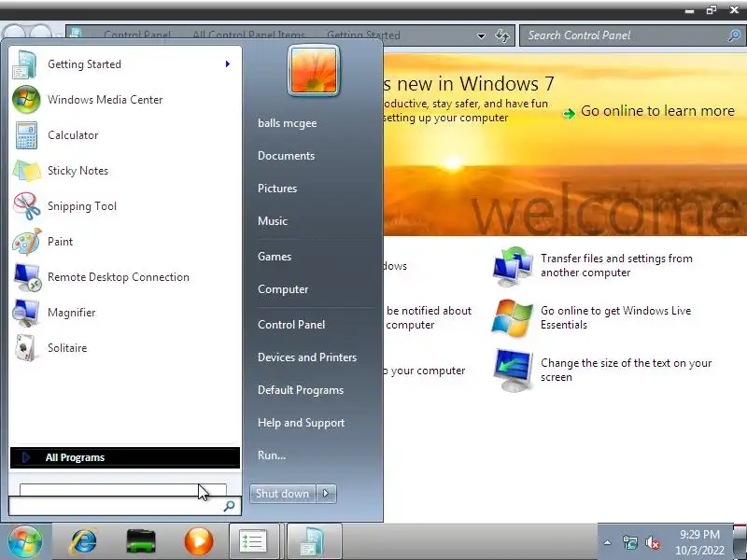Viewport: 747px width, 560px height.
Task: Click Transfer files and settings text
Action: (x=616, y=265)
